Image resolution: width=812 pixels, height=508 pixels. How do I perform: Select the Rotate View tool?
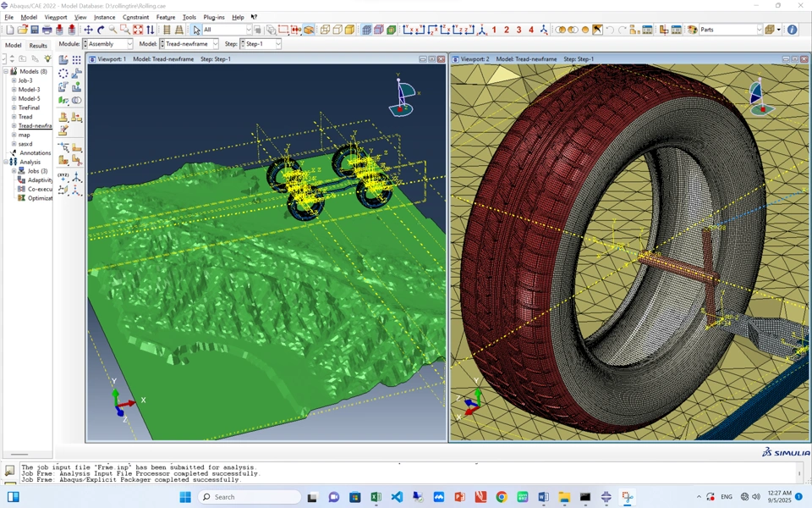(x=101, y=30)
